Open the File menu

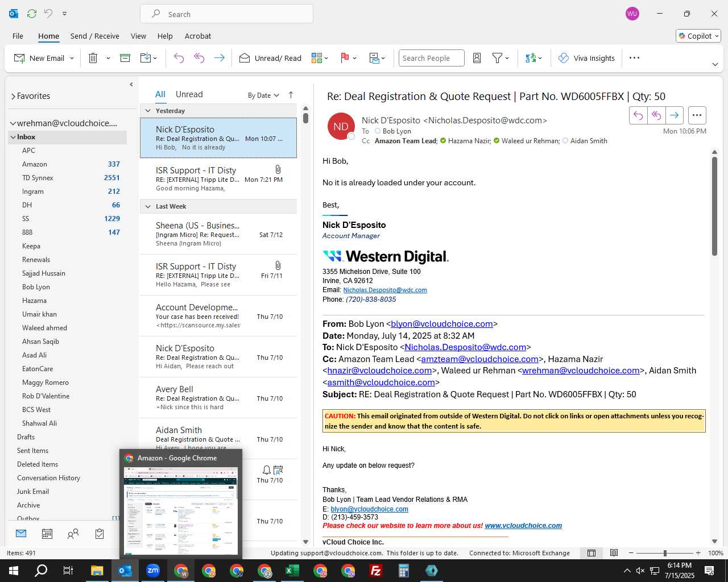18,36
